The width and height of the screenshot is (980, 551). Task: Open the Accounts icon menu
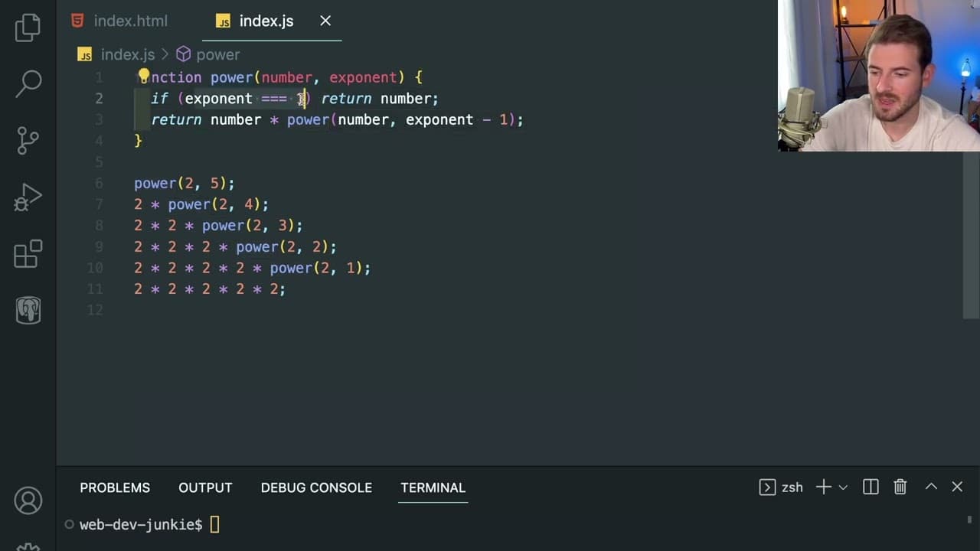point(28,501)
